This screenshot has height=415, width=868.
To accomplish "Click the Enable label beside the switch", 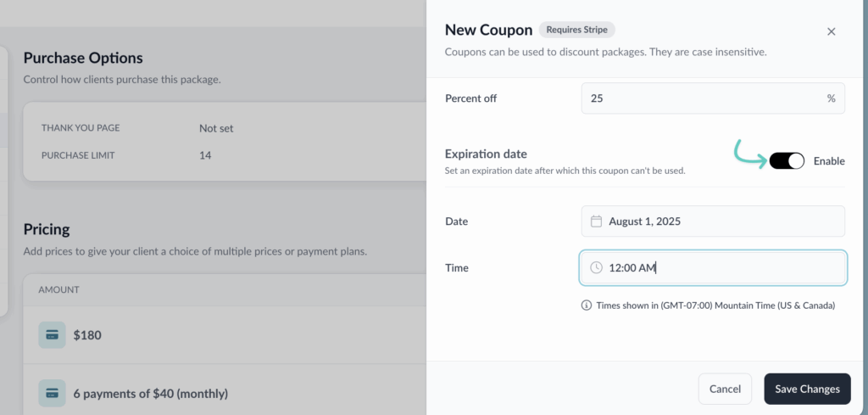I will 829,161.
